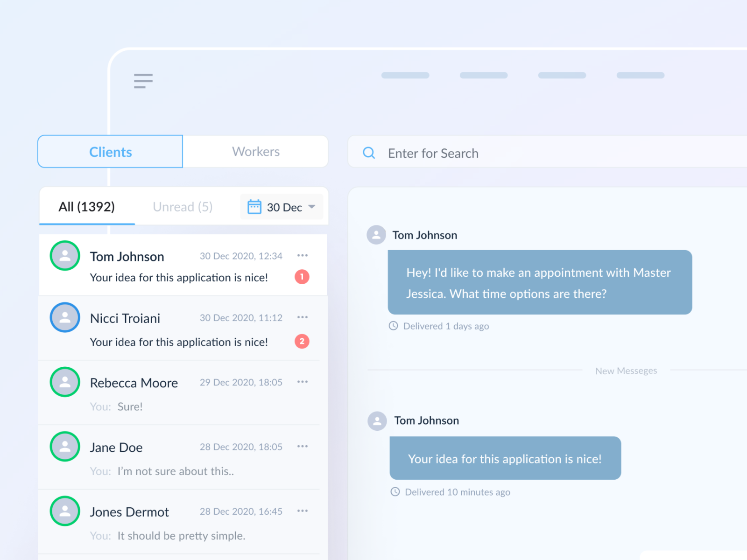This screenshot has width=747, height=560.
Task: Switch to the Workers tab
Action: (255, 151)
